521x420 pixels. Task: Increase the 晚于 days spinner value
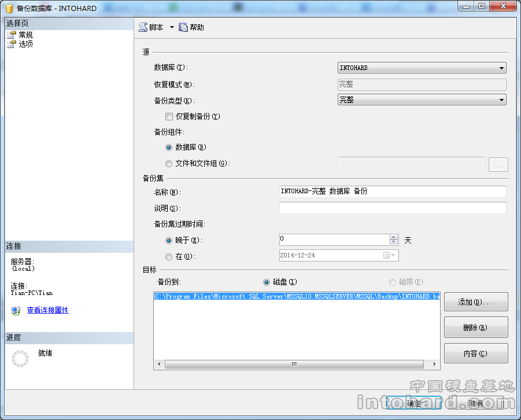(x=394, y=237)
